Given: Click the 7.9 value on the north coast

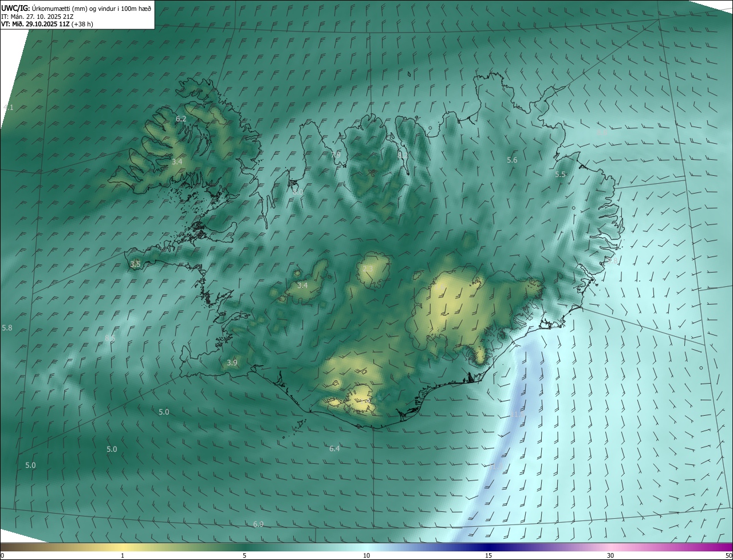Looking at the screenshot, I should [336, 155].
